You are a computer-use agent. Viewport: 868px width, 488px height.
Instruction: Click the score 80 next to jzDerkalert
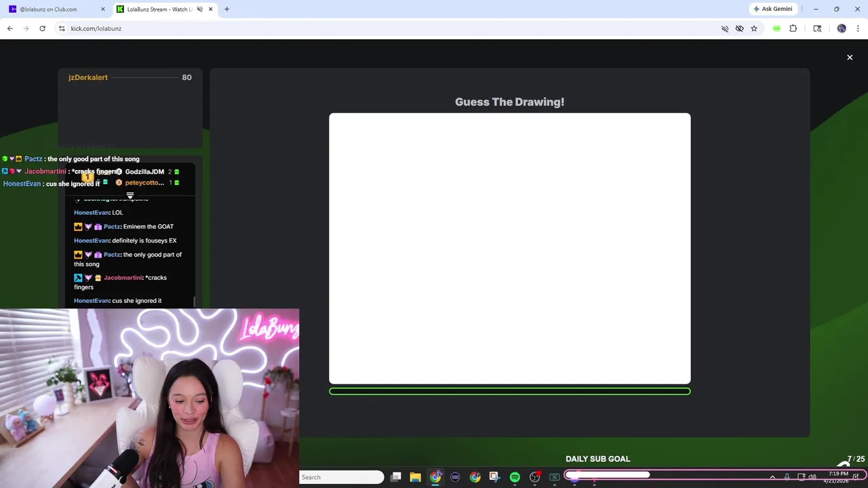coord(186,77)
